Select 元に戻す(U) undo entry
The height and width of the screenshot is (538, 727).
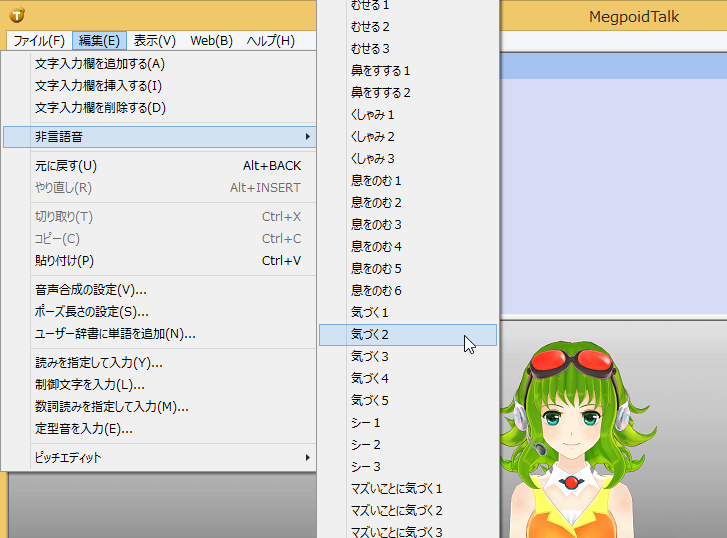click(x=159, y=166)
